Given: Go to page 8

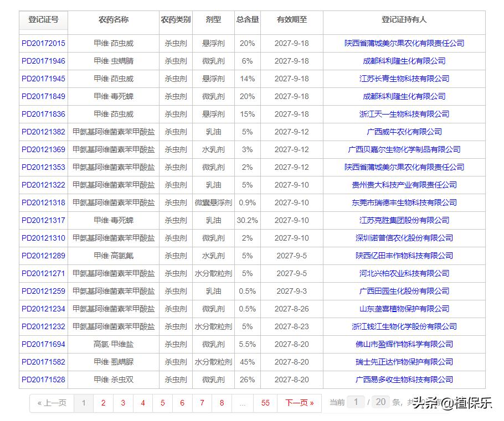Looking at the screenshot, I should pyautogui.click(x=222, y=403).
